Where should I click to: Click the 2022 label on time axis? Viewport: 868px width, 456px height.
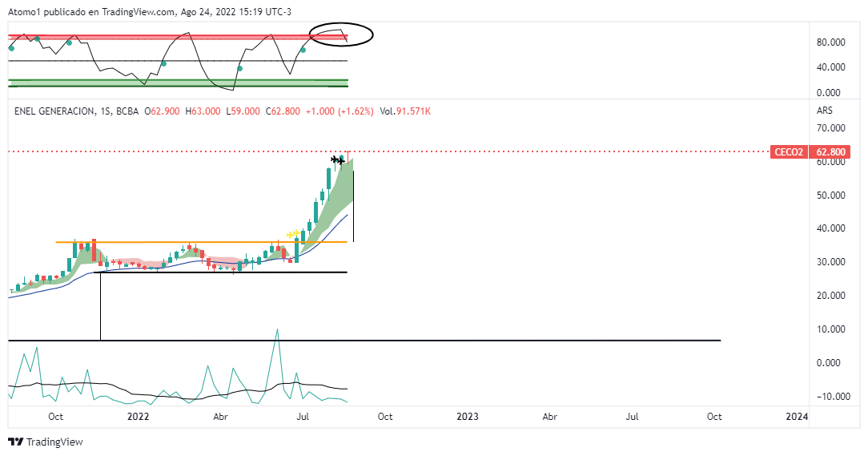[138, 417]
